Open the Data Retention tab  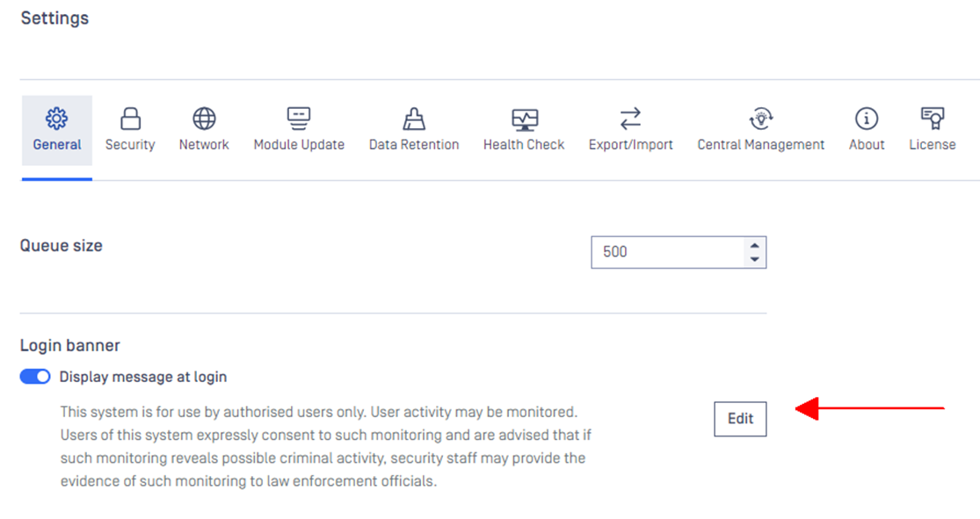(414, 131)
